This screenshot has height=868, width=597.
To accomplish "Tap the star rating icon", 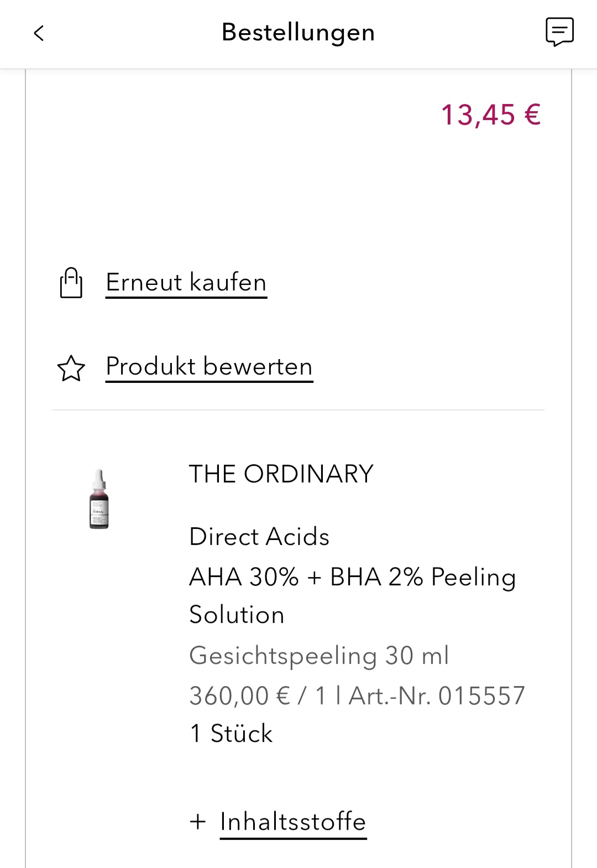I will 71,368.
